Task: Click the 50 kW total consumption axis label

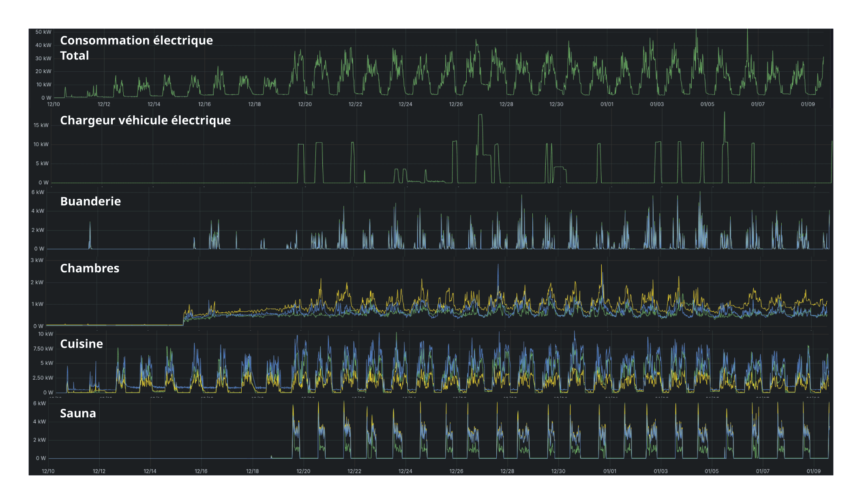Action: pyautogui.click(x=43, y=32)
